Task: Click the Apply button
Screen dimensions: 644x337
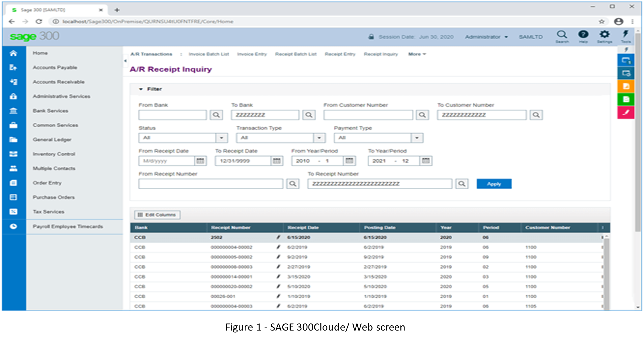Action: pos(494,184)
